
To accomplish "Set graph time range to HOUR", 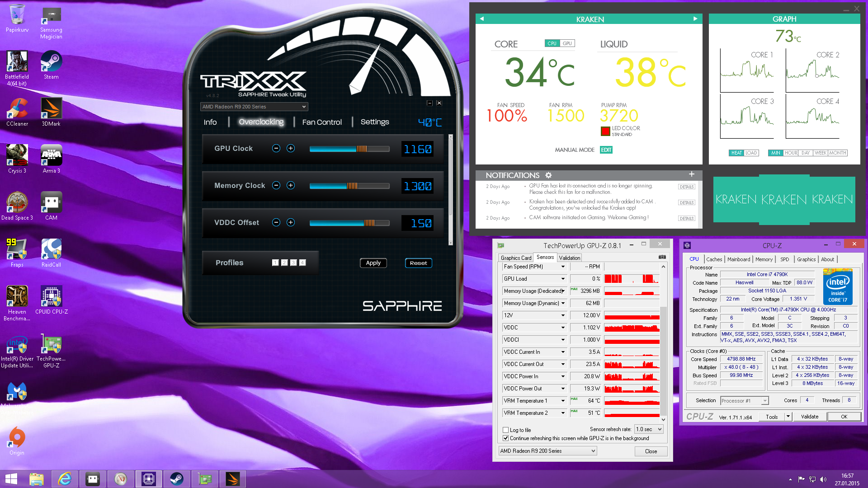I will click(791, 153).
